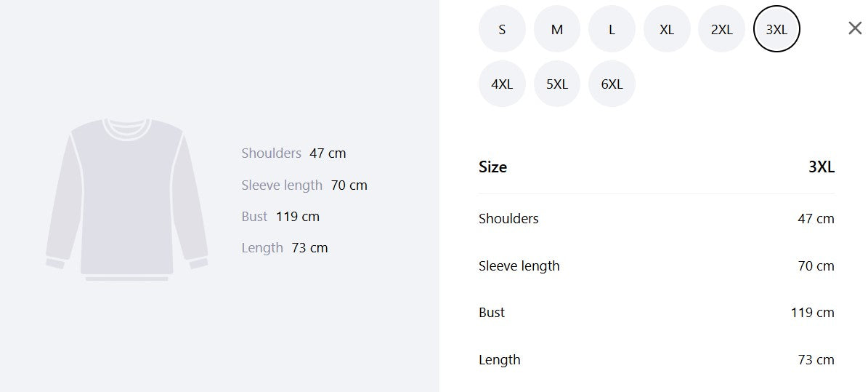Click the Shoulders row in size table
This screenshot has width=868, height=392.
click(657, 218)
